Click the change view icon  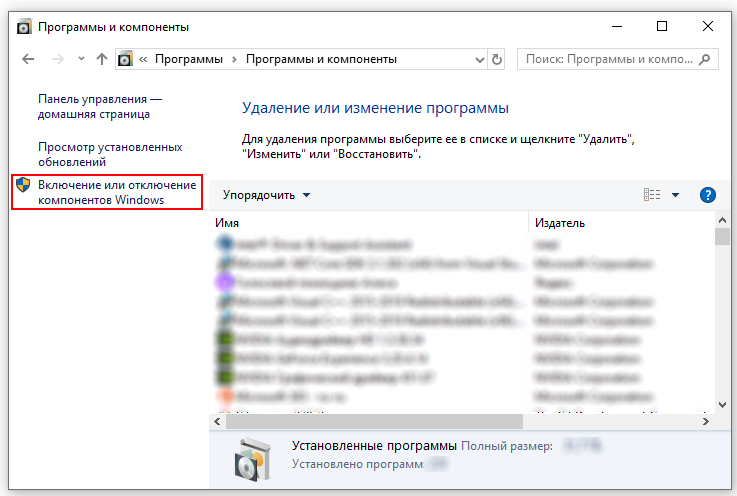(653, 195)
